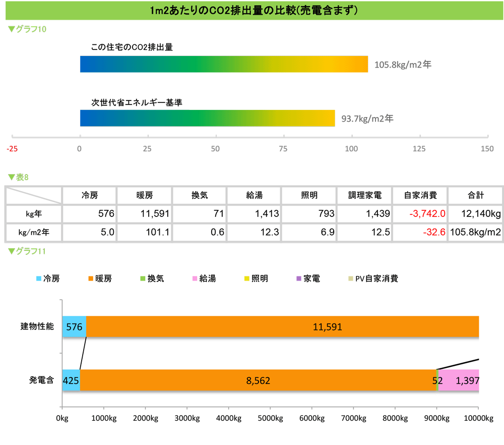This screenshot has width=504, height=445.
Task: Click the 換気 green legend swatch
Action: [143, 279]
